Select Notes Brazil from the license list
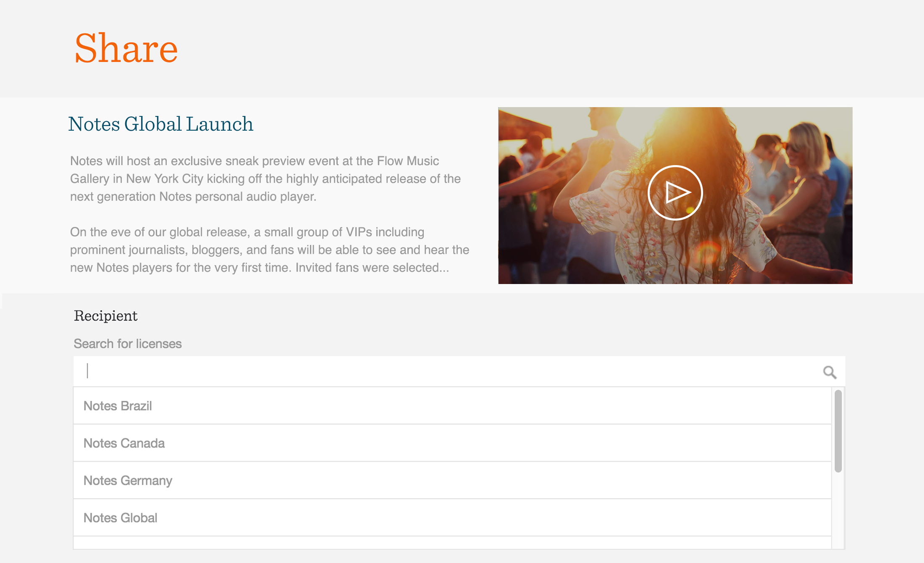Screen dimensions: 924x563 pos(452,406)
